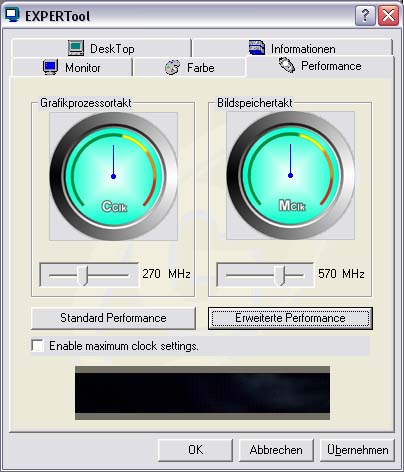Click the Bildspeichertakt slider handle
The width and height of the screenshot is (404, 472).
point(280,275)
